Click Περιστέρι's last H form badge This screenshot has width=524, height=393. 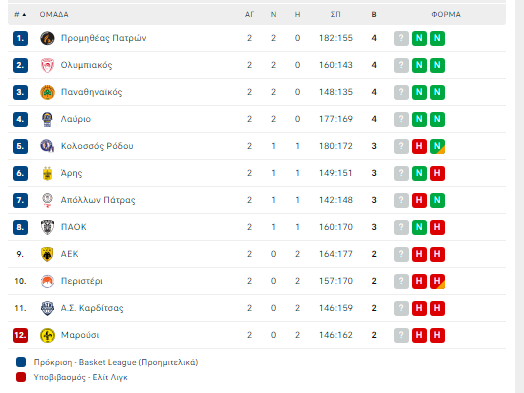[x=437, y=281]
